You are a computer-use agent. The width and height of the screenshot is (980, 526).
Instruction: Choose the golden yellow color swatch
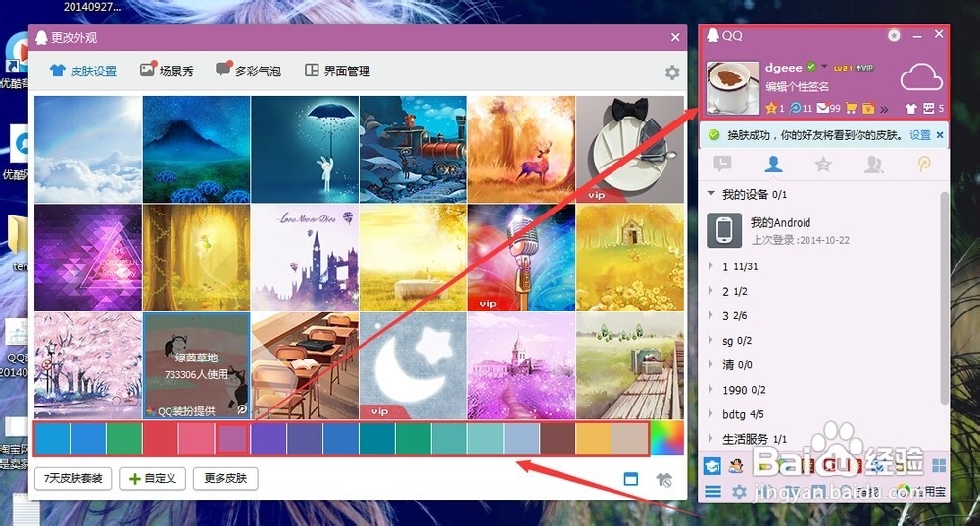[594, 438]
